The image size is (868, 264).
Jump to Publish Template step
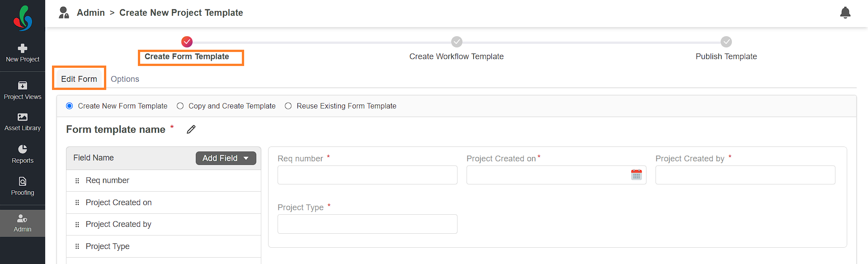[726, 57]
